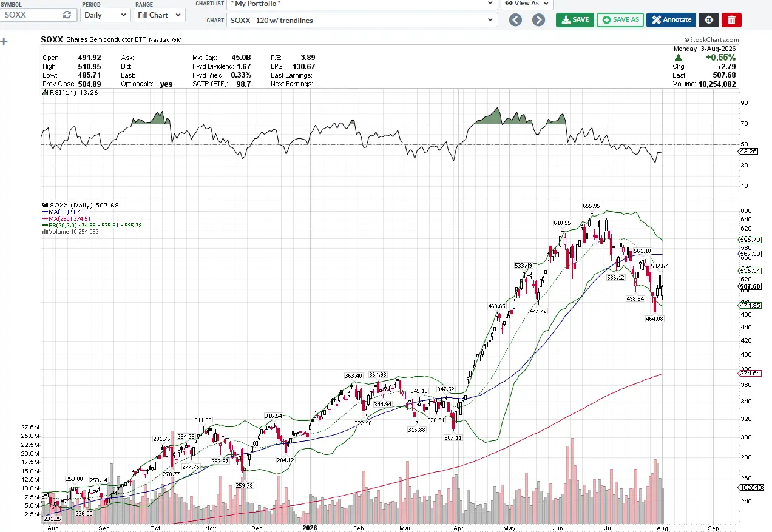Click the crosshair inspect icon button

click(x=708, y=20)
